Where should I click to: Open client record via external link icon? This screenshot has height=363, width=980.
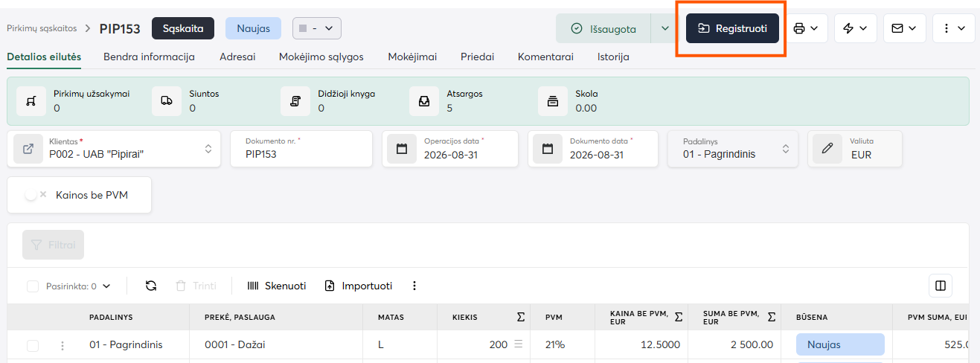pyautogui.click(x=28, y=149)
